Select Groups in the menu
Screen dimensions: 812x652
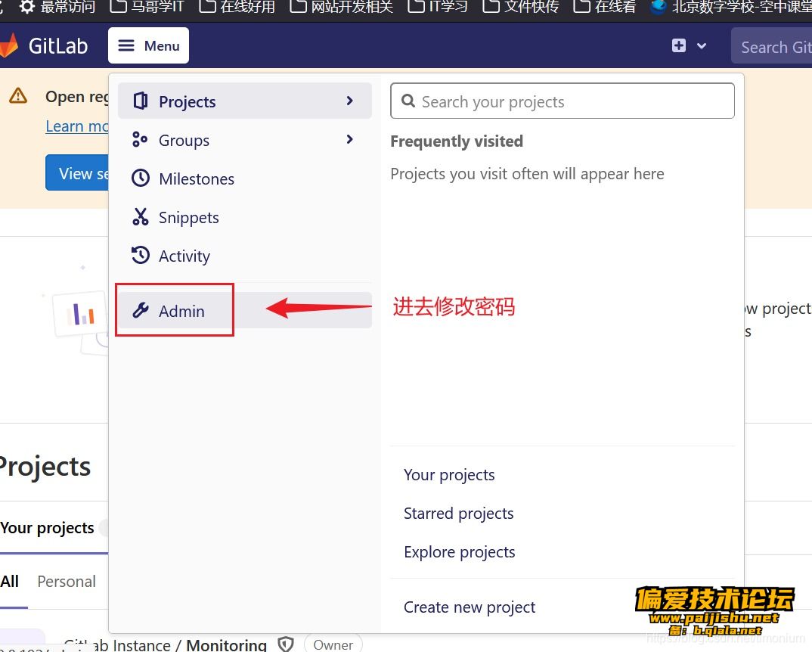coord(244,140)
